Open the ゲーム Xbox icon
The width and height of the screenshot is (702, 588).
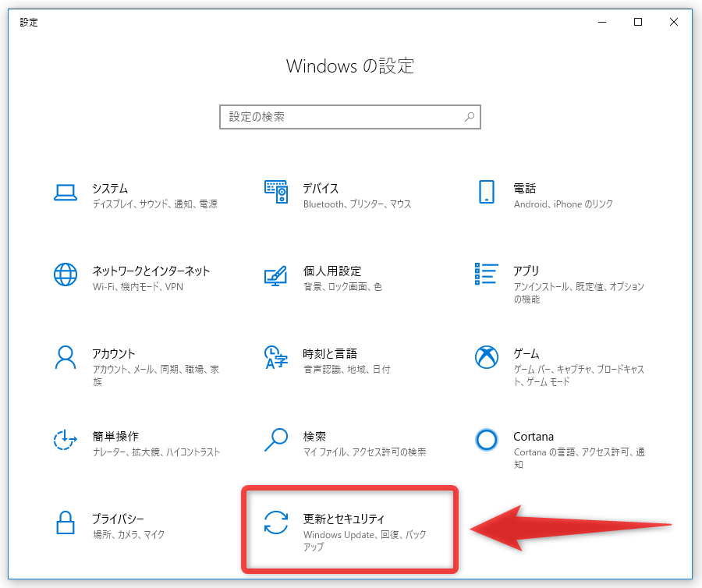[x=486, y=357]
